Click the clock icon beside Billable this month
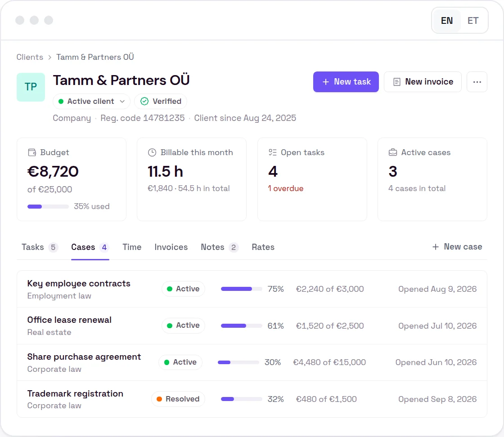The height and width of the screenshot is (437, 504). coord(152,152)
